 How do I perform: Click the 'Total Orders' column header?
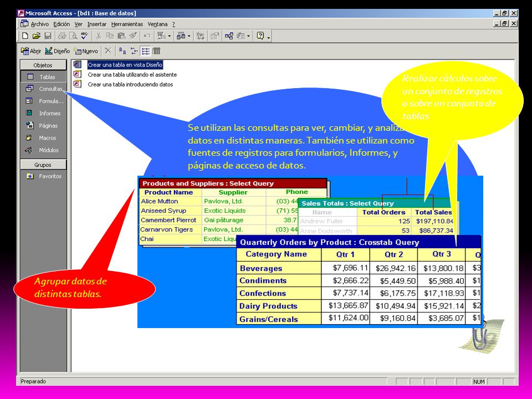[x=383, y=212]
